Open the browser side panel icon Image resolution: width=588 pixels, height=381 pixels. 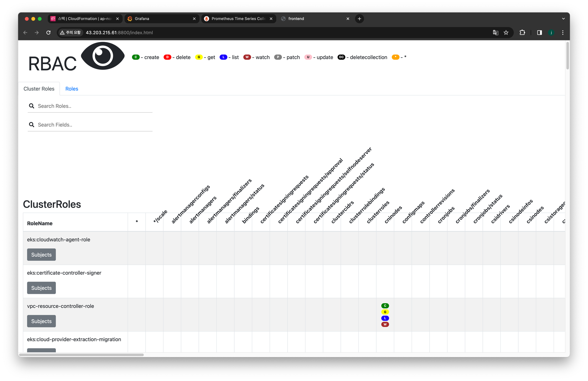[x=539, y=33]
